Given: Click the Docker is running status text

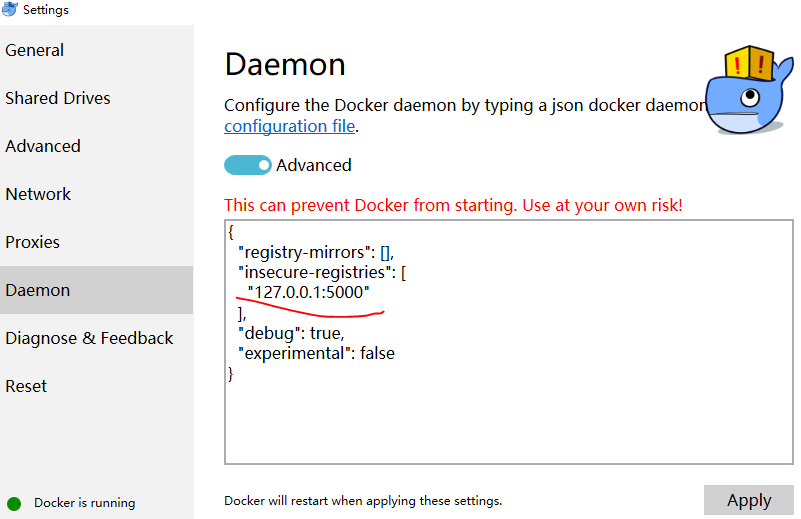Looking at the screenshot, I should 85,503.
